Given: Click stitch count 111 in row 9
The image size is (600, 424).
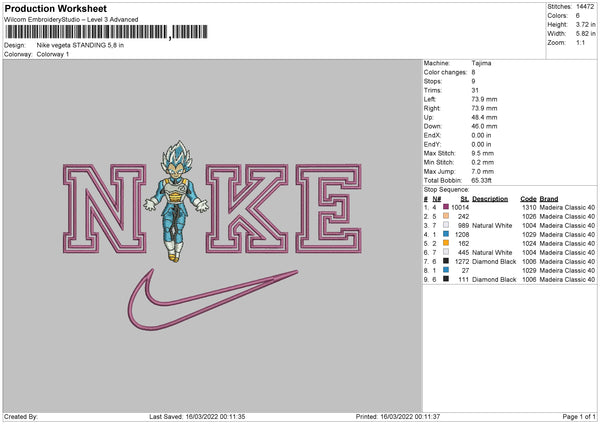Looking at the screenshot, I should (x=464, y=279).
